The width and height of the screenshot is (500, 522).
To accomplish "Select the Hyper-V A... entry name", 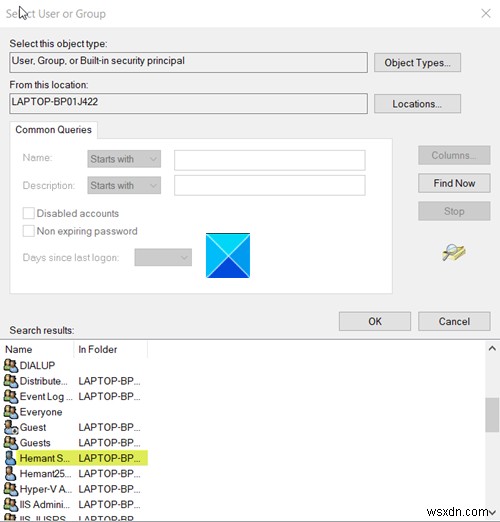I will (46, 489).
